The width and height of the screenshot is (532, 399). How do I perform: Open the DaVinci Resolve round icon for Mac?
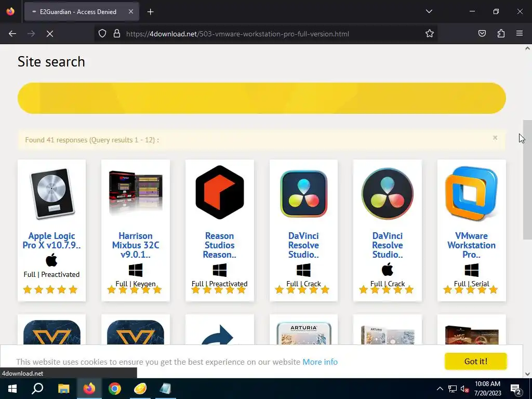(x=388, y=193)
